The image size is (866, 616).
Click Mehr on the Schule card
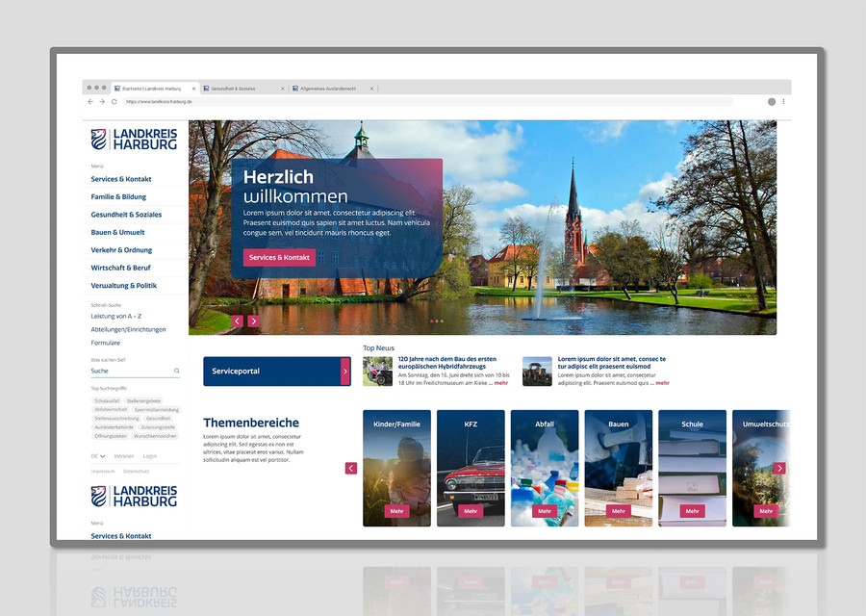tap(693, 511)
